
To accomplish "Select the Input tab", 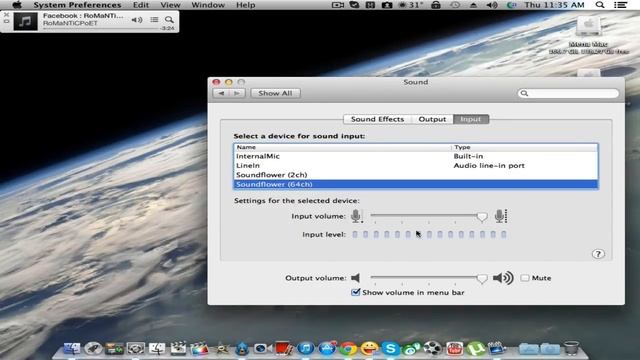I will [x=471, y=119].
